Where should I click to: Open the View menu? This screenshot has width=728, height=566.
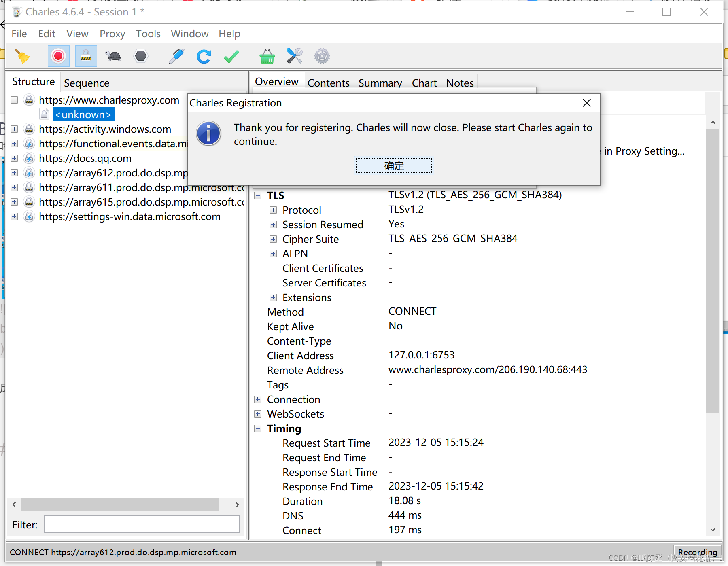pyautogui.click(x=77, y=34)
